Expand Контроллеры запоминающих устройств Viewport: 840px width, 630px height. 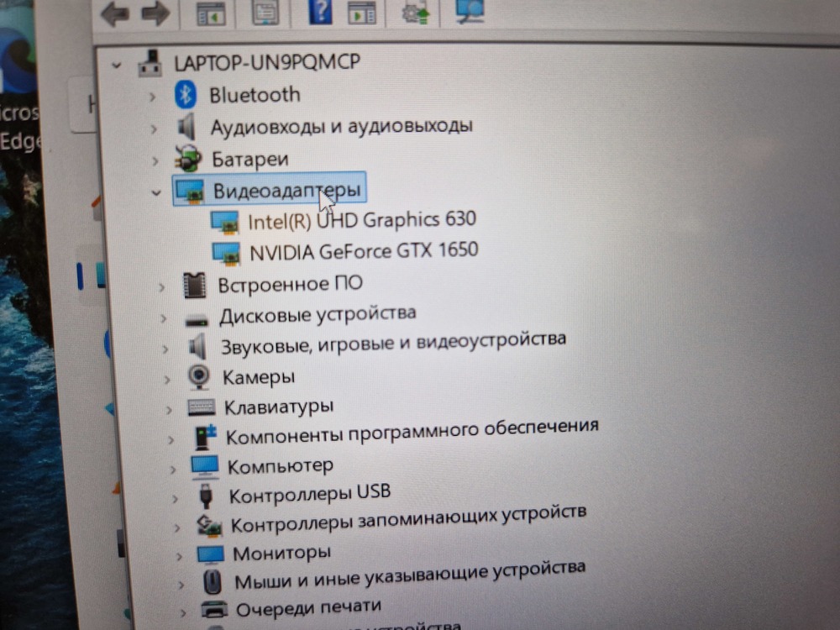click(176, 528)
